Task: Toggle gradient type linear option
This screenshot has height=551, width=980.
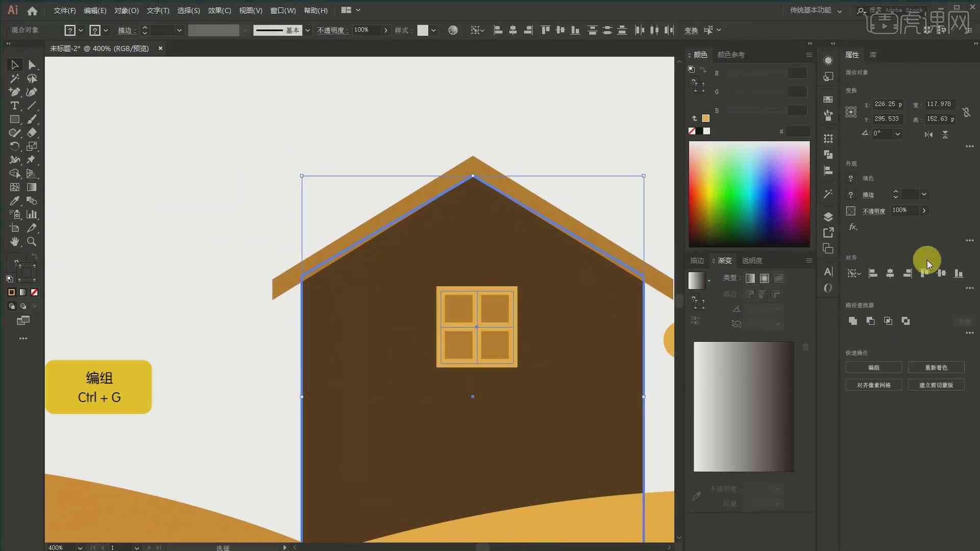Action: pyautogui.click(x=750, y=279)
